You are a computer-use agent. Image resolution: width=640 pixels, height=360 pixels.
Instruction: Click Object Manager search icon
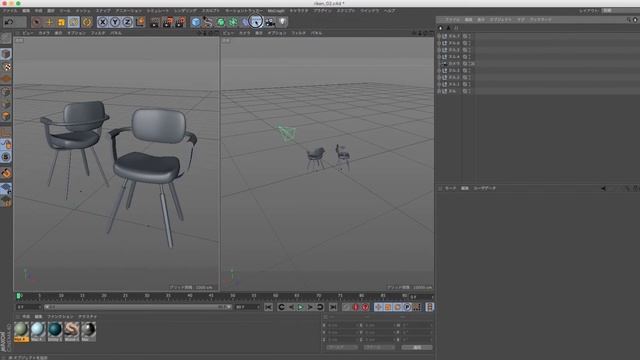click(629, 20)
